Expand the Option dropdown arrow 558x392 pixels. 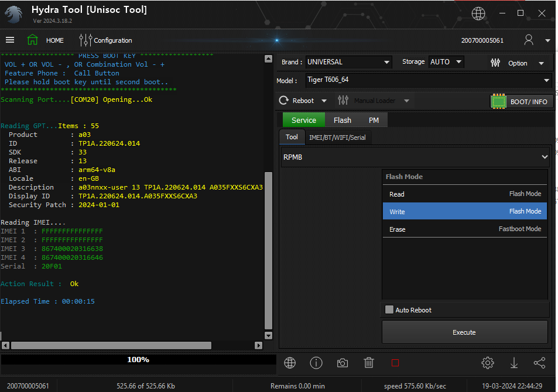pyautogui.click(x=541, y=63)
